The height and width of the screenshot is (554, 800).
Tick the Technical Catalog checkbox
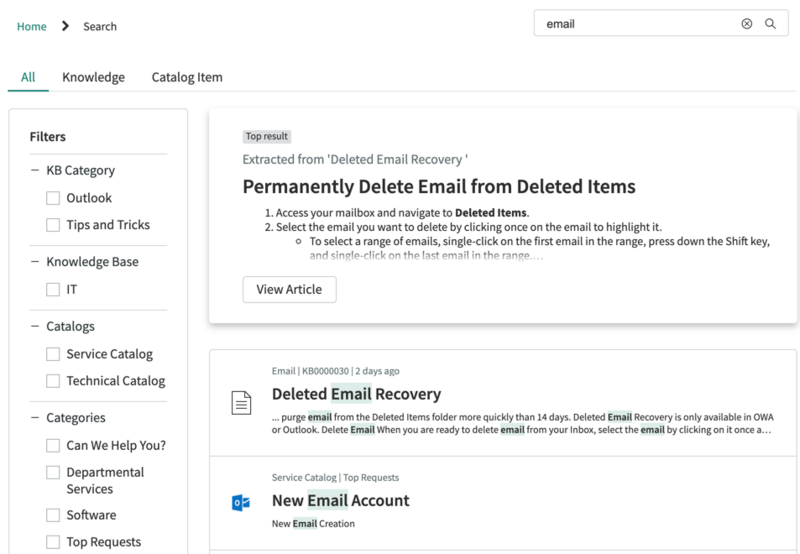tap(53, 381)
